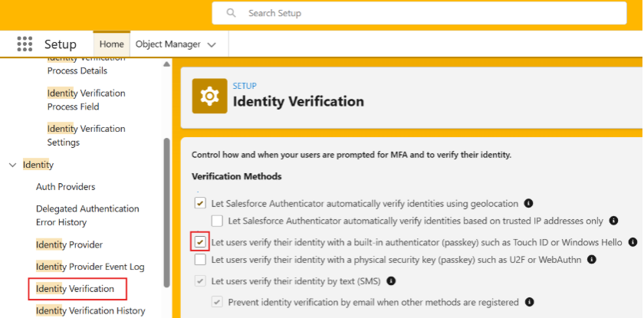Click the Identity Verification gear icon
This screenshot has width=644, height=318.
(209, 96)
